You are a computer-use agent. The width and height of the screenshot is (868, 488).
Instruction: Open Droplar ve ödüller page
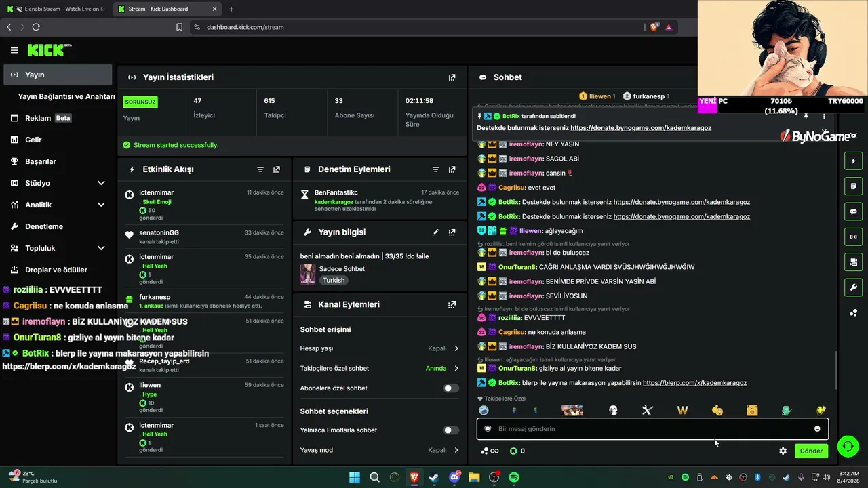[x=58, y=270]
